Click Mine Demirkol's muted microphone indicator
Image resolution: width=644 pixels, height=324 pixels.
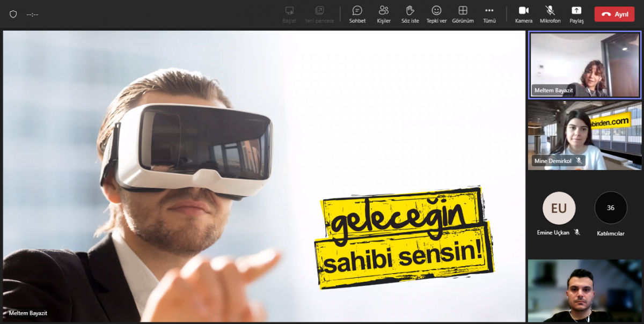click(x=579, y=160)
